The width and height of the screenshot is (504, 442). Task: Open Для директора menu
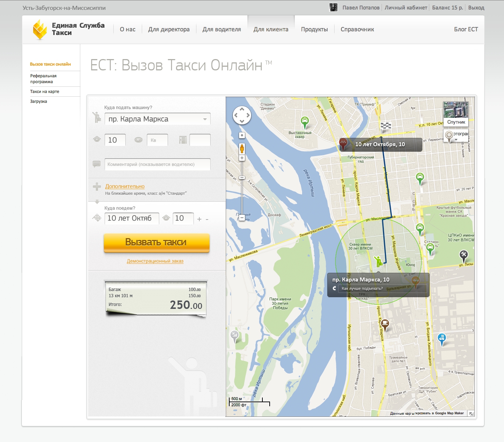[169, 29]
